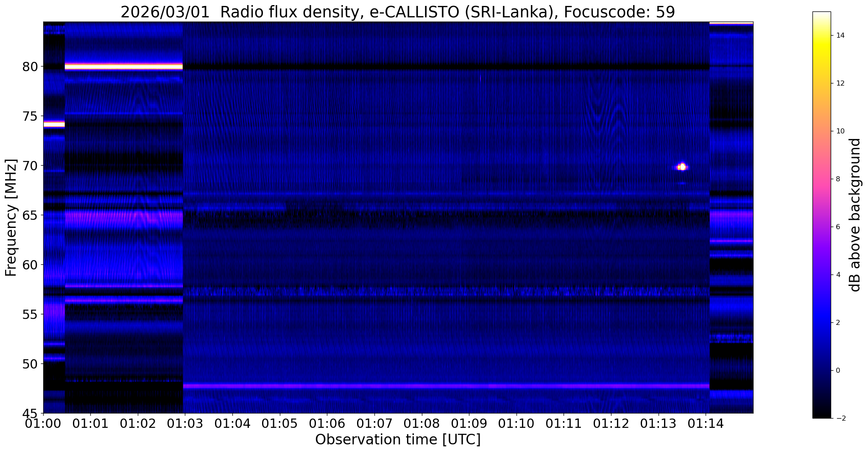Click the 01:00 time tick label

43,423
